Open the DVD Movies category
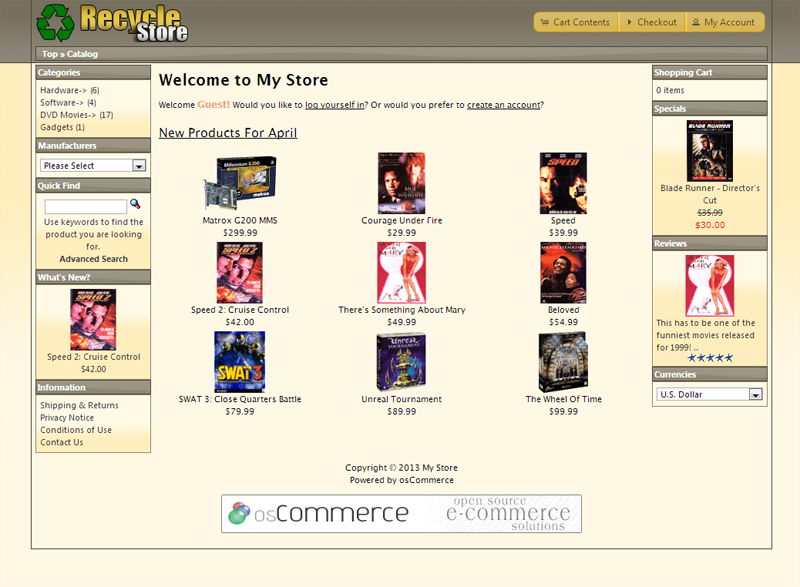Viewport: 800px width, 587px height. (68, 115)
